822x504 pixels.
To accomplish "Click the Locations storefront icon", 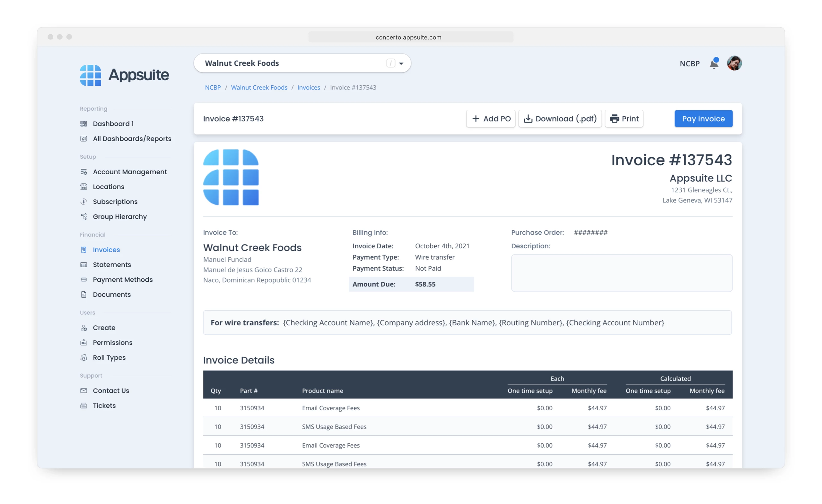I will (x=84, y=187).
